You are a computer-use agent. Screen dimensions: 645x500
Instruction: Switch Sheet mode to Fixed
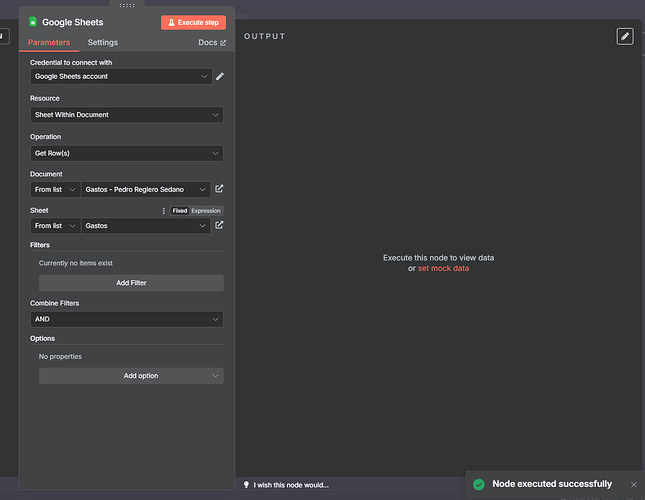click(180, 211)
